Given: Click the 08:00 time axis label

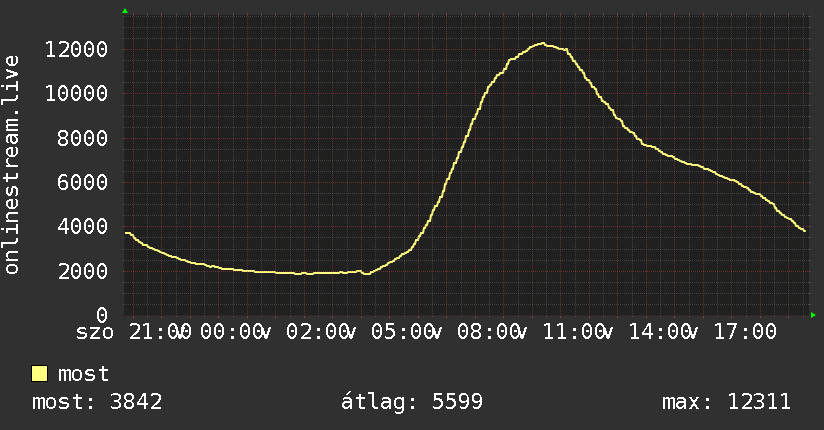Looking at the screenshot, I should click(488, 332).
